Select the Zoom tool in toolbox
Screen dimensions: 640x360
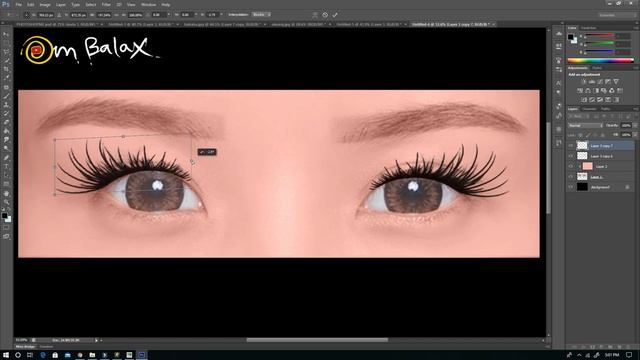click(x=6, y=202)
